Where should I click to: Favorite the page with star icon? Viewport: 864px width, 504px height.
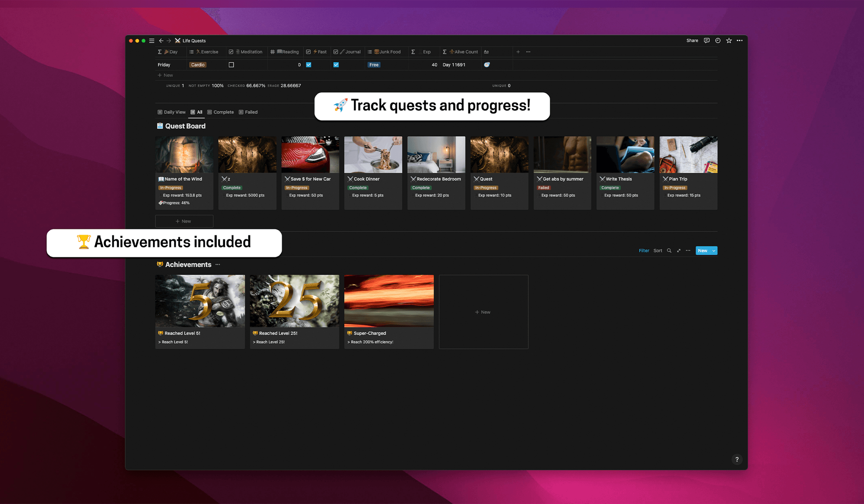click(x=729, y=41)
